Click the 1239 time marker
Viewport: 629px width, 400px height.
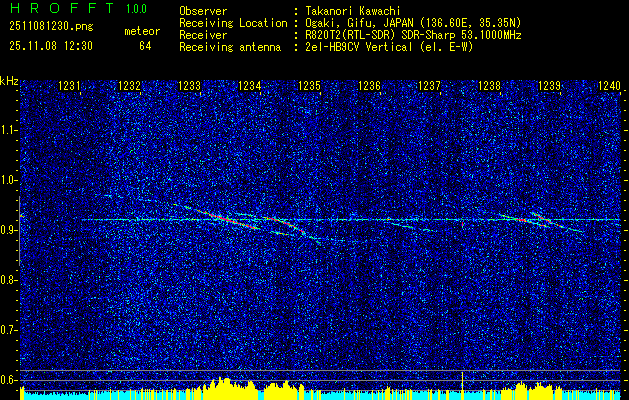(x=549, y=86)
